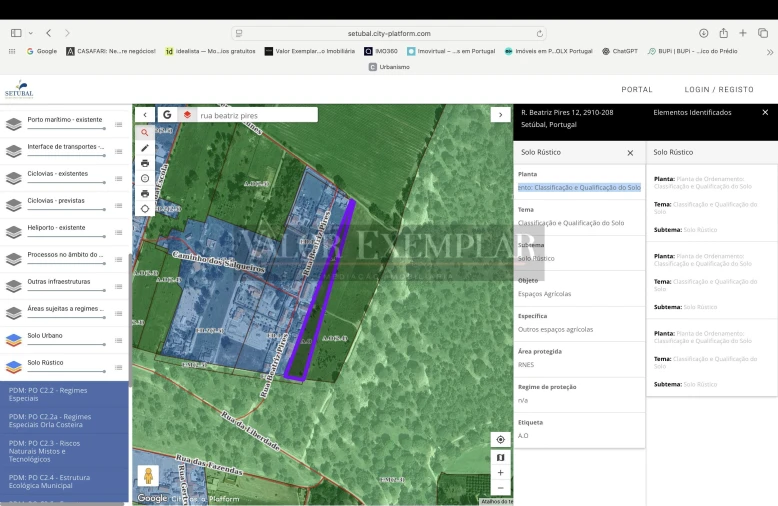
Task: Click the Google search provider icon
Action: 167,115
